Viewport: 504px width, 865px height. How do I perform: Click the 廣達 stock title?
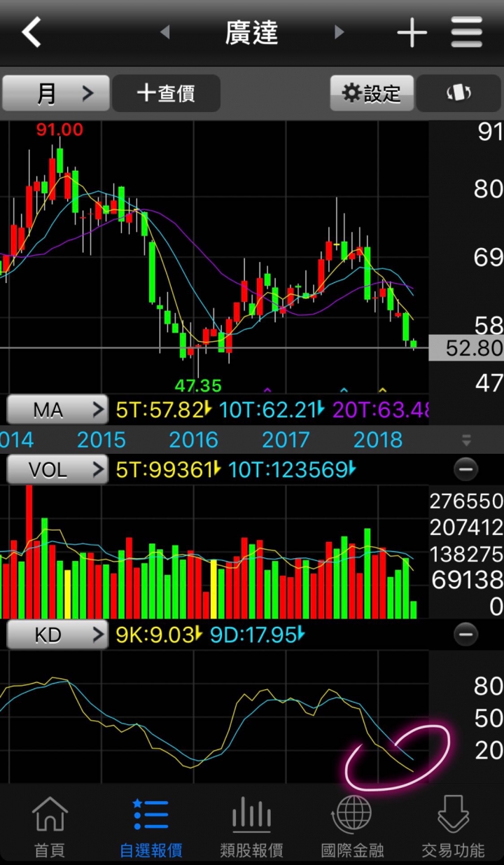[x=252, y=32]
